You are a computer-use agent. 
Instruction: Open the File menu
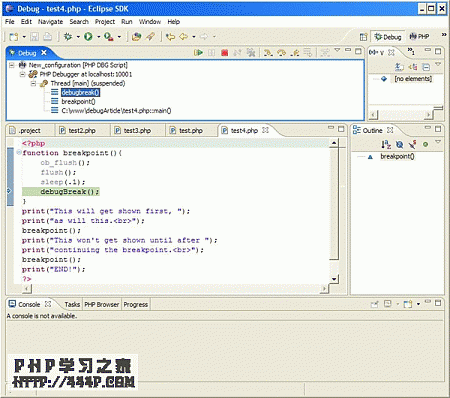click(x=10, y=22)
